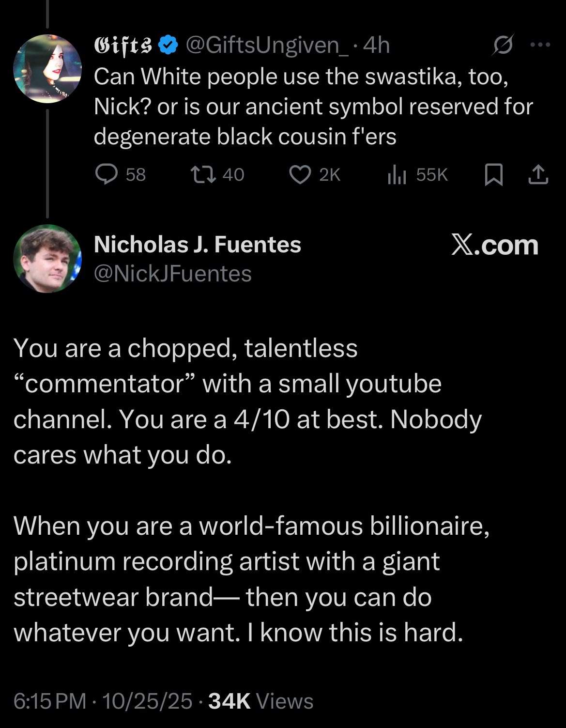Click the 34K Views count
This screenshot has width=566, height=728.
(260, 701)
